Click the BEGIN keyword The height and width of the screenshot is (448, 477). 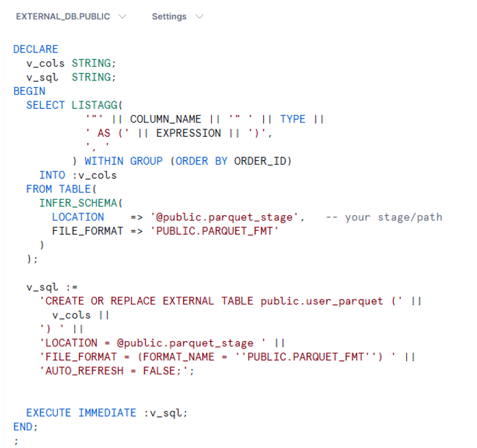(x=29, y=91)
